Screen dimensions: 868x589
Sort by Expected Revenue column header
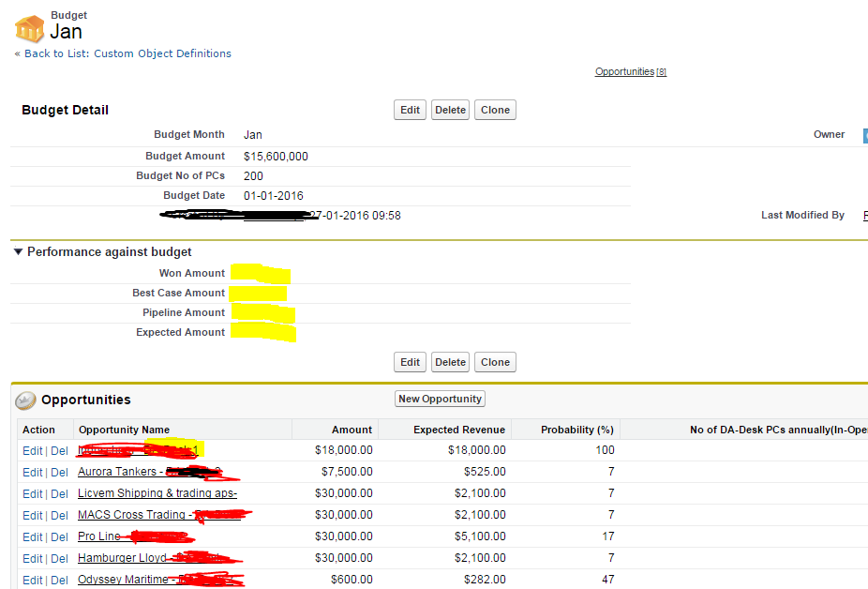(458, 430)
